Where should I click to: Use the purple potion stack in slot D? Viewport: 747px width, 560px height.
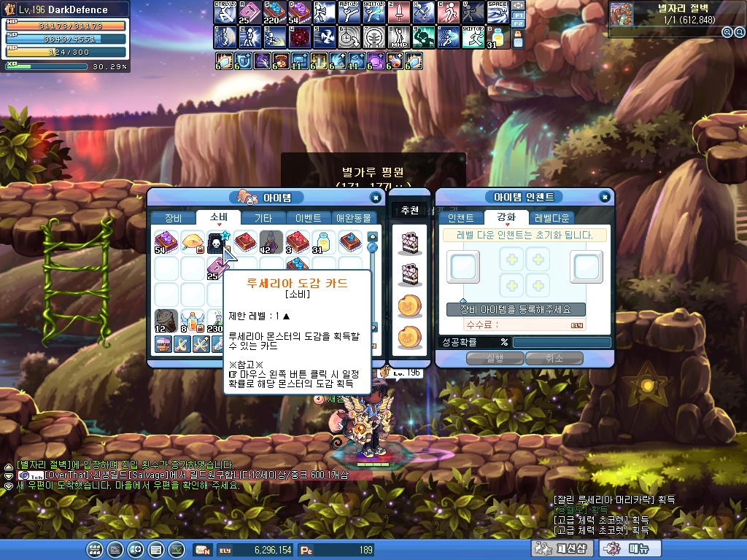[299, 12]
